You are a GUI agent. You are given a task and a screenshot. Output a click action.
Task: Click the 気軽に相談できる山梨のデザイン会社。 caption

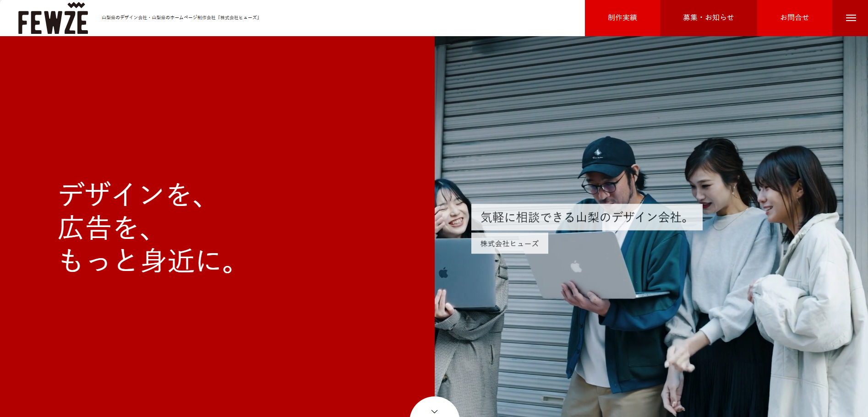[x=587, y=217]
